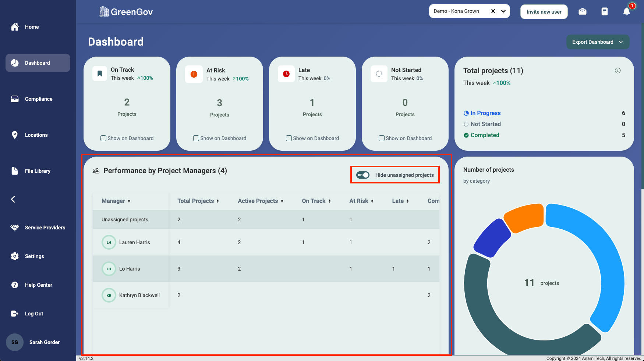Click the mail inbox icon in header

582,11
